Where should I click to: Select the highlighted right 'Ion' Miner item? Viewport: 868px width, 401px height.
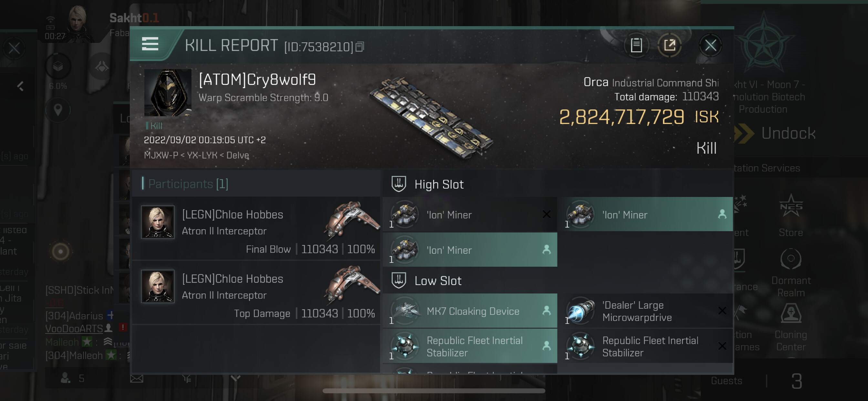(646, 214)
